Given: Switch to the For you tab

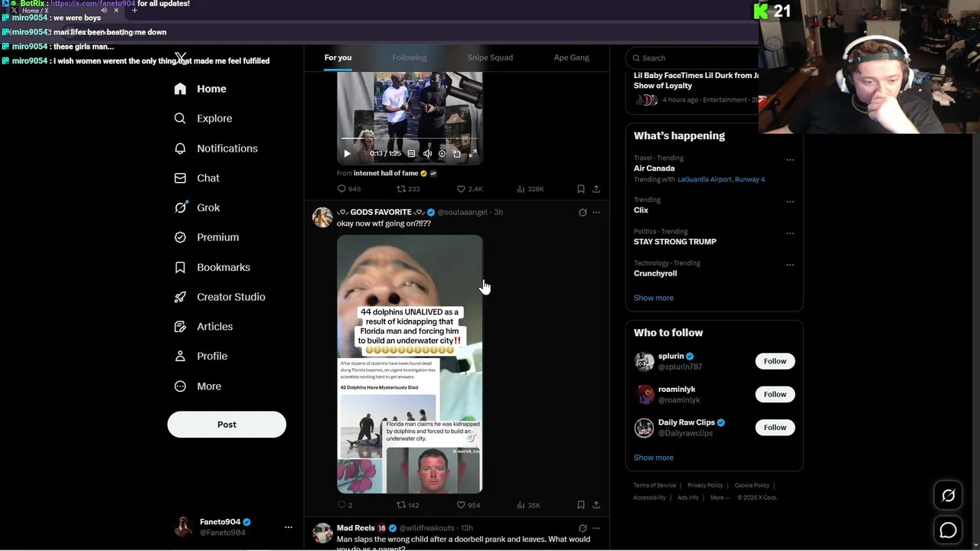Looking at the screenshot, I should tap(338, 57).
